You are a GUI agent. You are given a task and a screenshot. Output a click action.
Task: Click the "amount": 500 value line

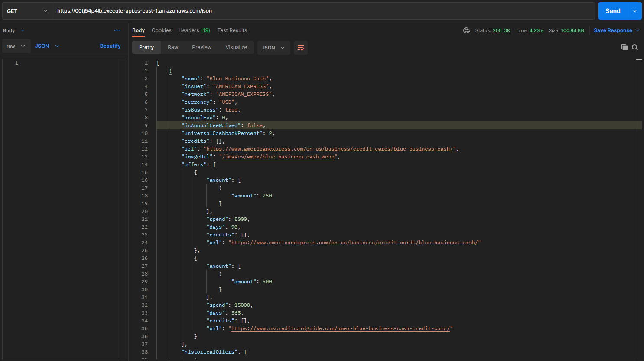tap(252, 282)
